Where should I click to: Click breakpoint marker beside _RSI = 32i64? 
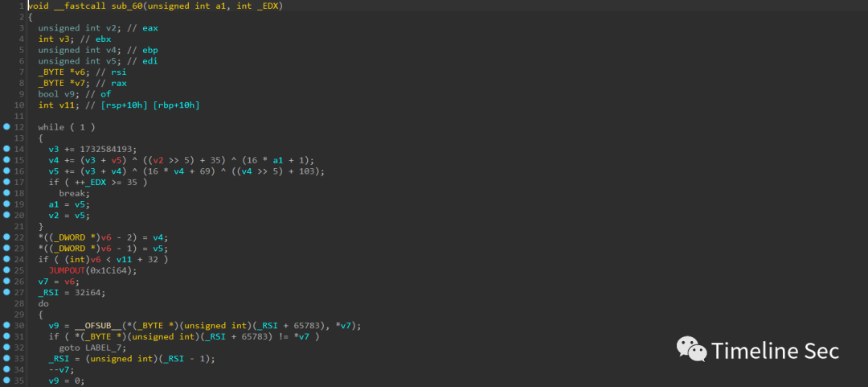coord(6,291)
